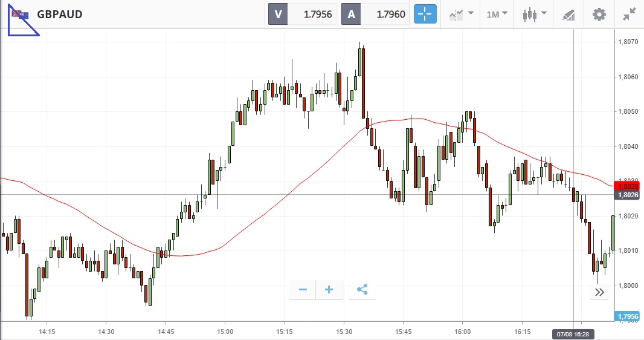Click the grey 1,8026 crosshair price label
The width and height of the screenshot is (644, 340).
628,195
